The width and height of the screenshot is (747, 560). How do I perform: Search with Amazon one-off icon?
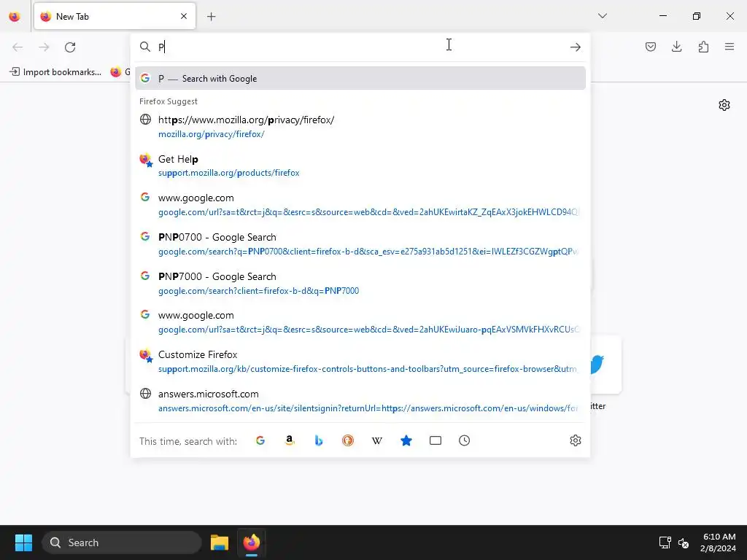[289, 440]
